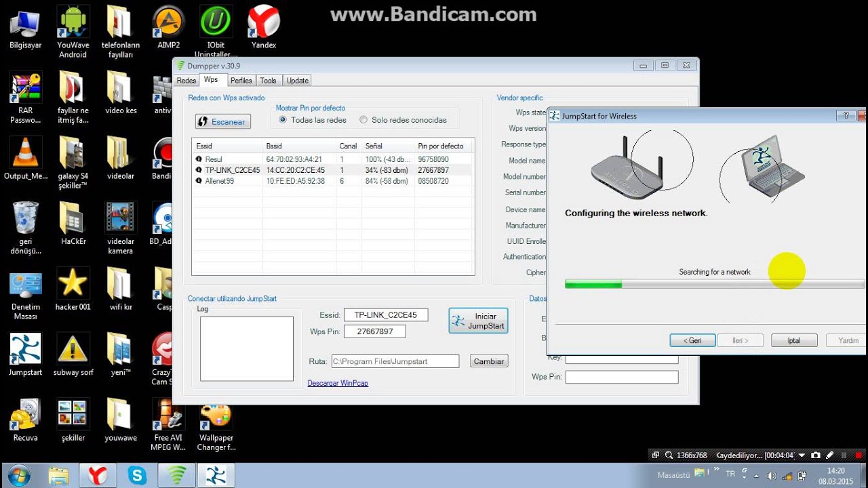Open the VLC Output_Me file icon
The image size is (868, 488).
[26, 158]
